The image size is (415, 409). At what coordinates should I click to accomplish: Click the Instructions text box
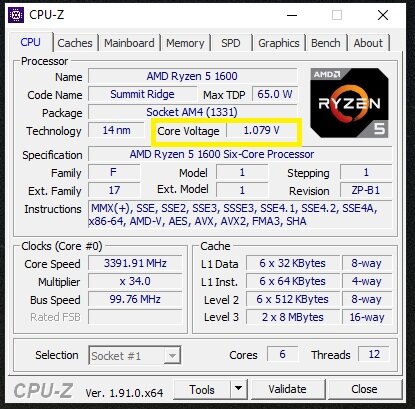point(240,214)
